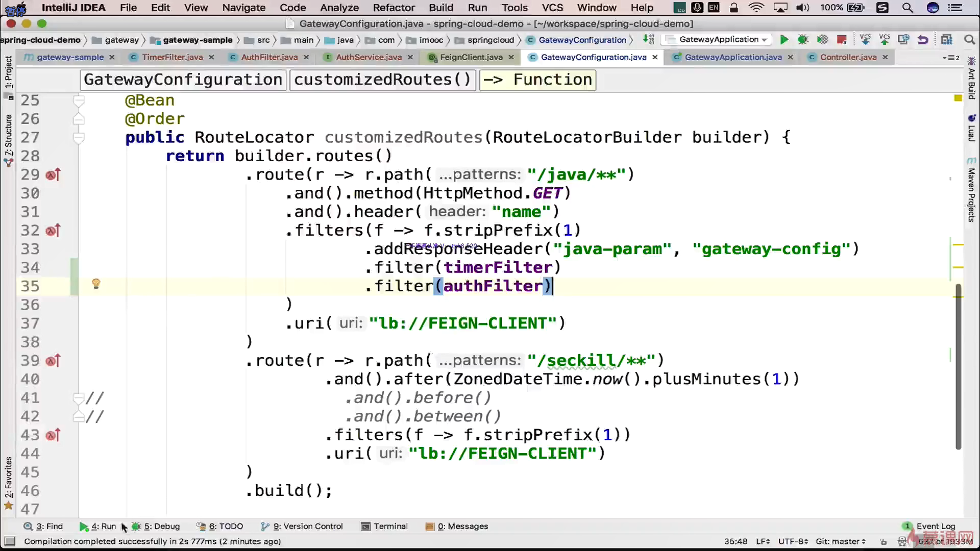Start debugging with the bug icon
Viewport: 980px width, 551px height.
tap(803, 40)
